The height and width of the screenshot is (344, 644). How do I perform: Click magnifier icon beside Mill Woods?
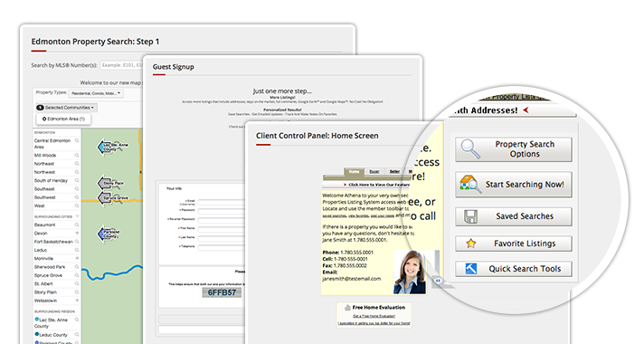pyautogui.click(x=77, y=156)
